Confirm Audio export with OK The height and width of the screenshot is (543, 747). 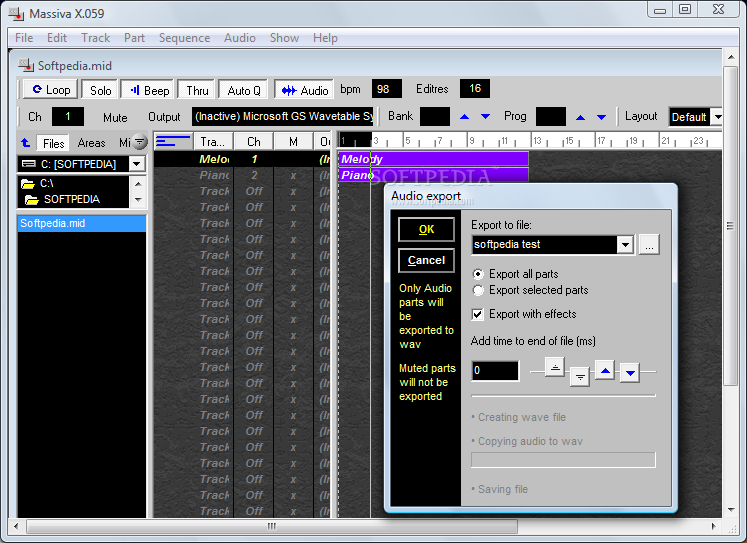pos(426,230)
